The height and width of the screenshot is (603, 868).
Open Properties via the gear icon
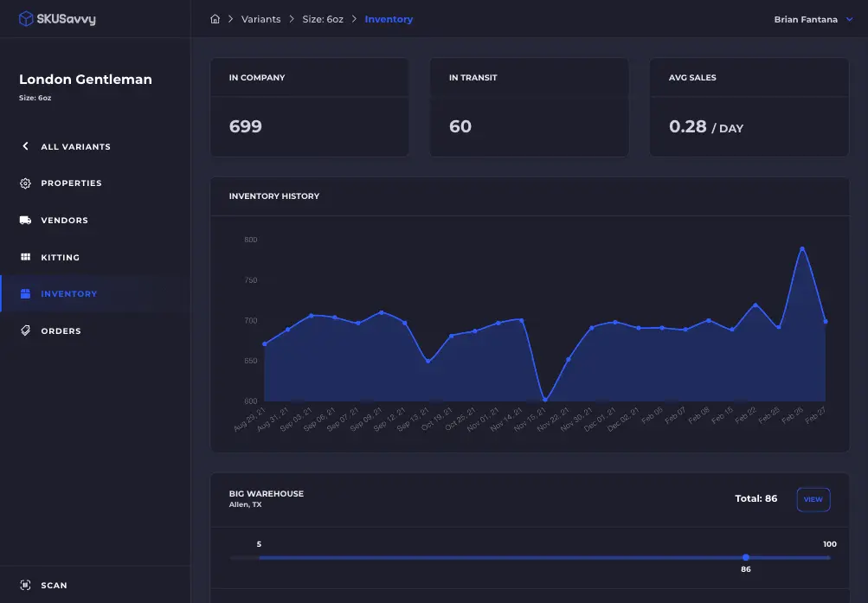point(25,183)
